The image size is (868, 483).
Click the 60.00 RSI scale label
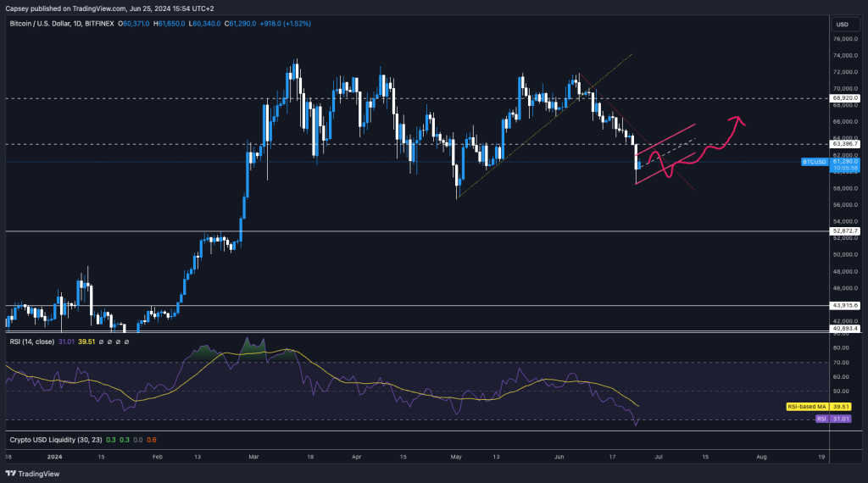[842, 377]
